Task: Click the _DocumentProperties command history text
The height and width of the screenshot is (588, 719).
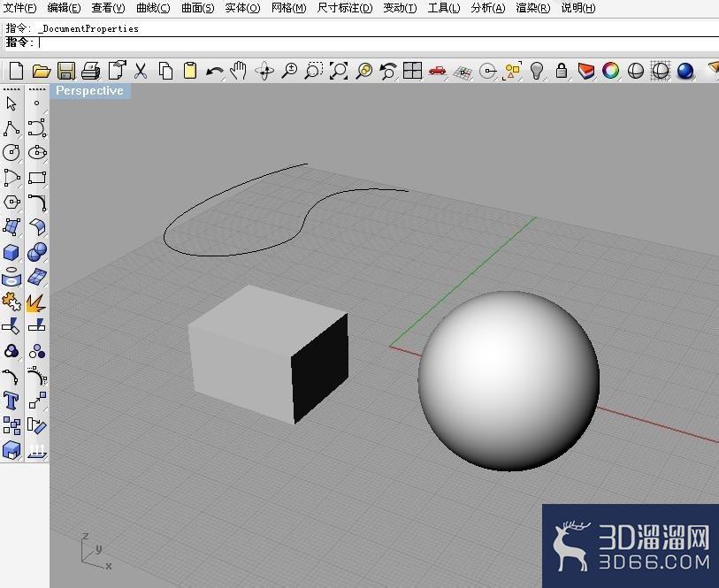Action: pos(88,28)
